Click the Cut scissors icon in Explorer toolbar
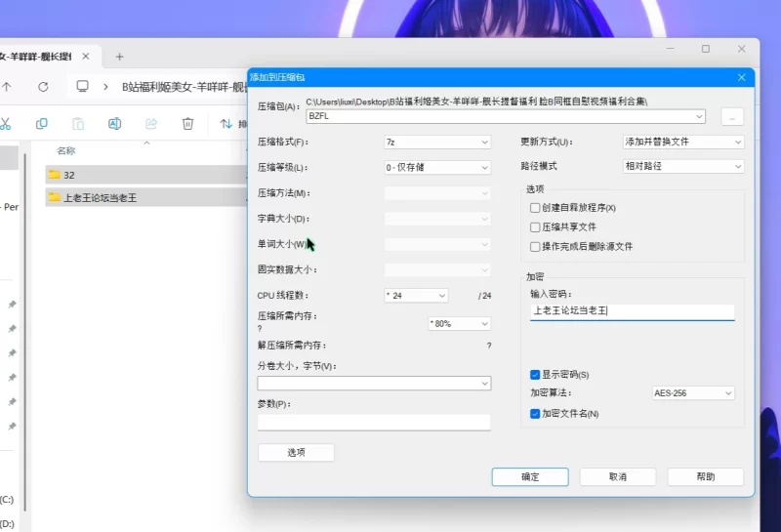781x532 pixels. (x=5, y=124)
